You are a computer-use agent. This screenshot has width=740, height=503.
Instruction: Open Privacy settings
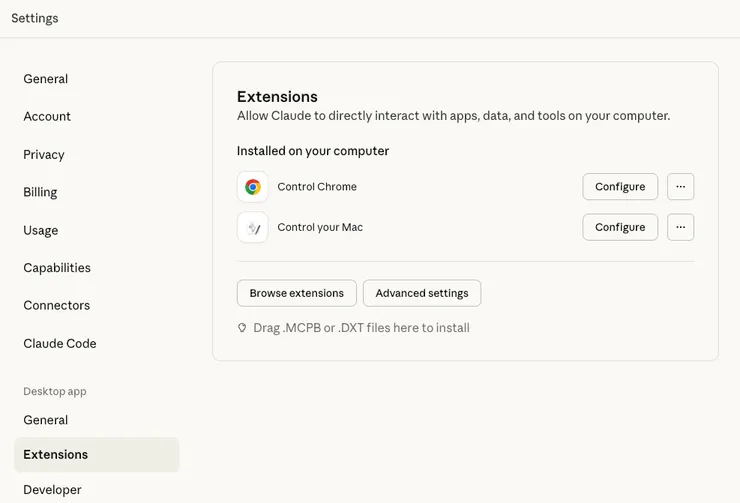[x=44, y=155]
